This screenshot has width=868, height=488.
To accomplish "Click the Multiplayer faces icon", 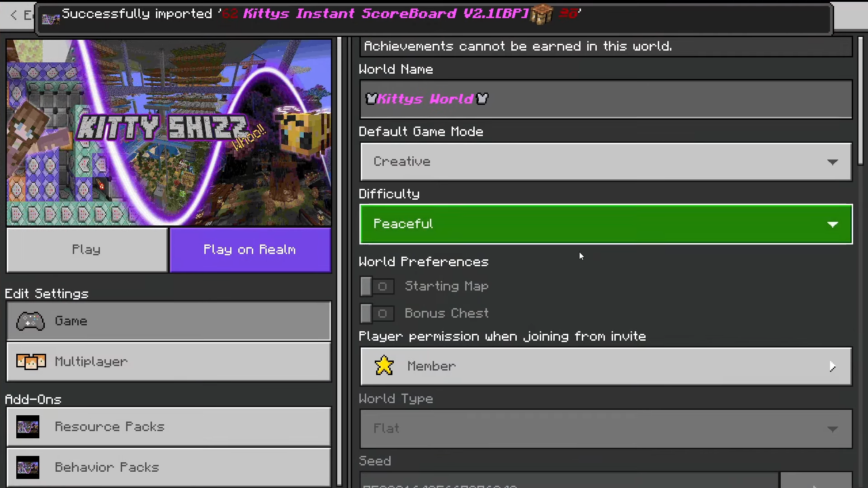I will [31, 361].
